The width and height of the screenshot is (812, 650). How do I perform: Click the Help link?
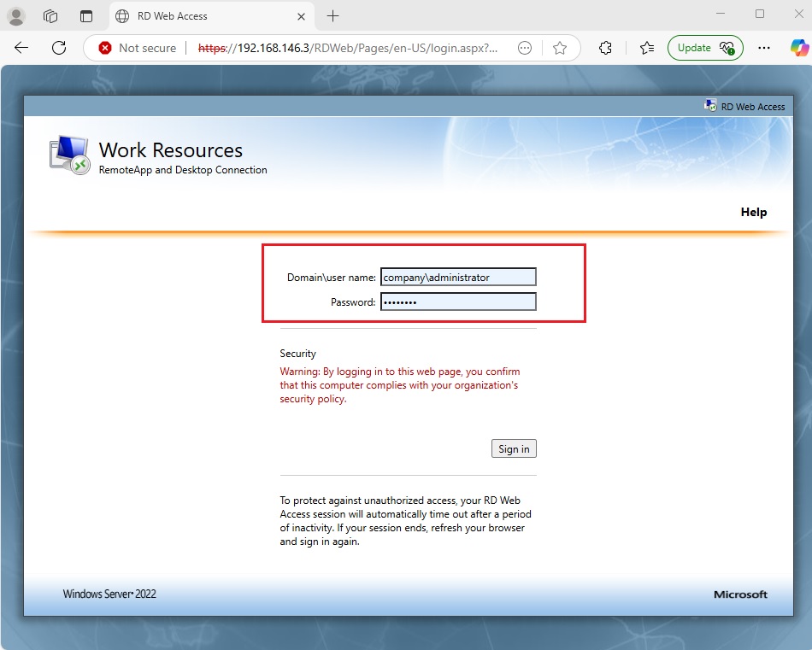point(753,212)
